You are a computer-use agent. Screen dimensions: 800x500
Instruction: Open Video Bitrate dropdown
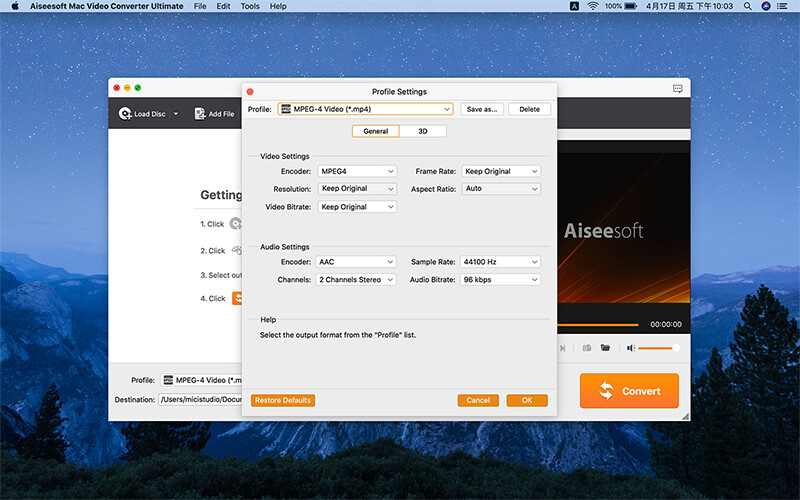357,207
